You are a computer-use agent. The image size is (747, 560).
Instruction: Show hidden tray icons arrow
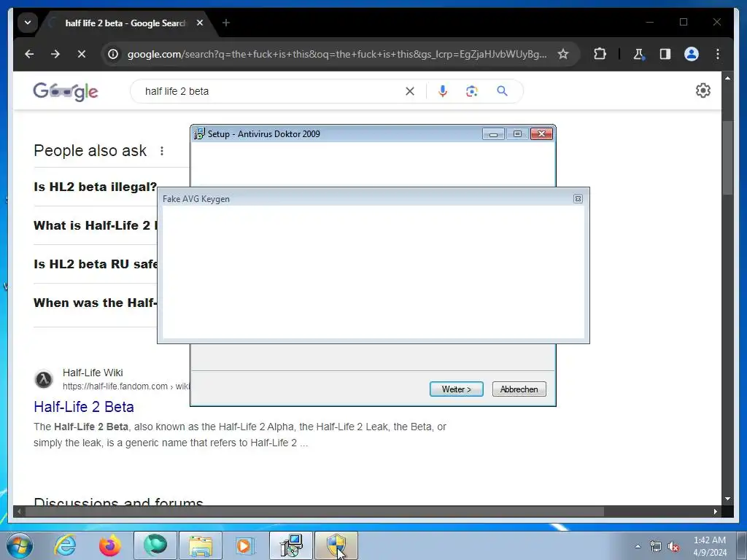(638, 546)
